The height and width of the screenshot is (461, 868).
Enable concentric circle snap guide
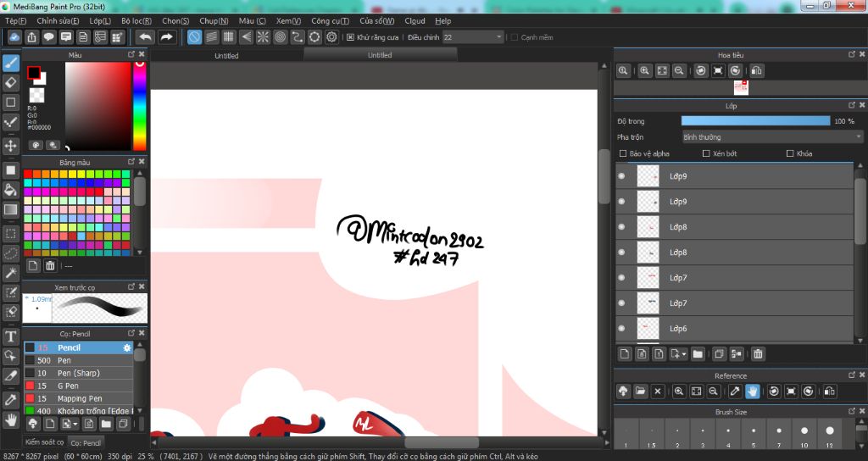[280, 37]
